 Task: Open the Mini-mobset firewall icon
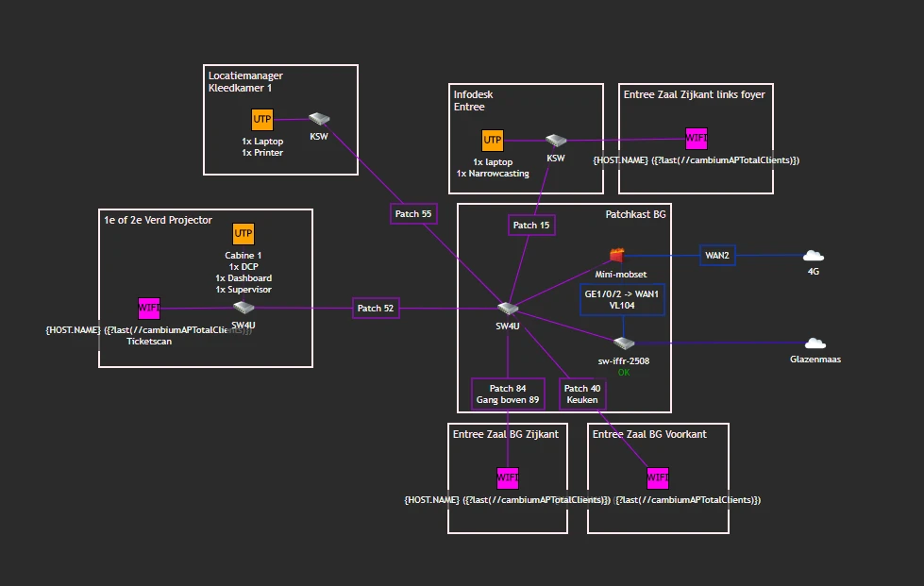pos(617,255)
